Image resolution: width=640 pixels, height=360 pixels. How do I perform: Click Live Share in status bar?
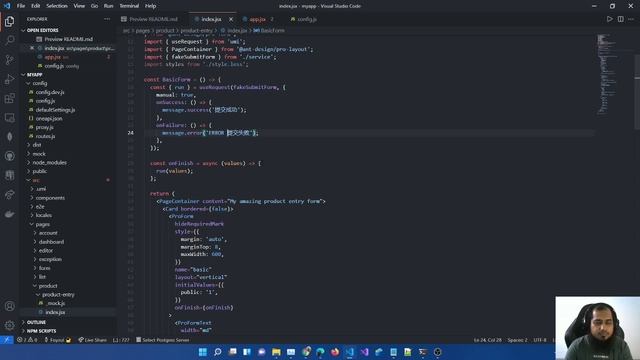(93, 340)
